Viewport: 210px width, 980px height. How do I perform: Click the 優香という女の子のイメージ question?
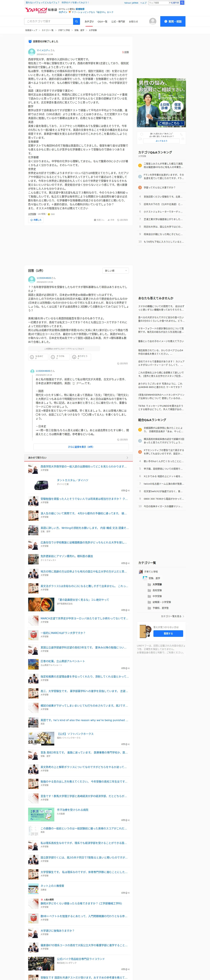[161, 341]
